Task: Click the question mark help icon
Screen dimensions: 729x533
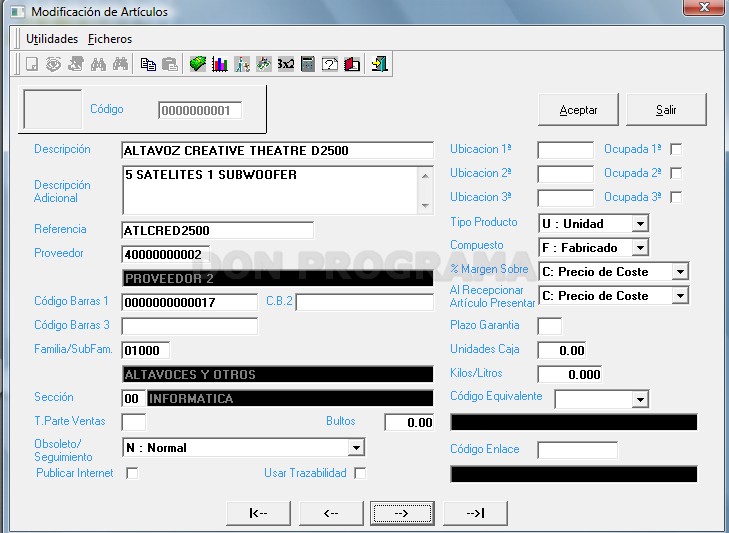Action: click(x=330, y=64)
